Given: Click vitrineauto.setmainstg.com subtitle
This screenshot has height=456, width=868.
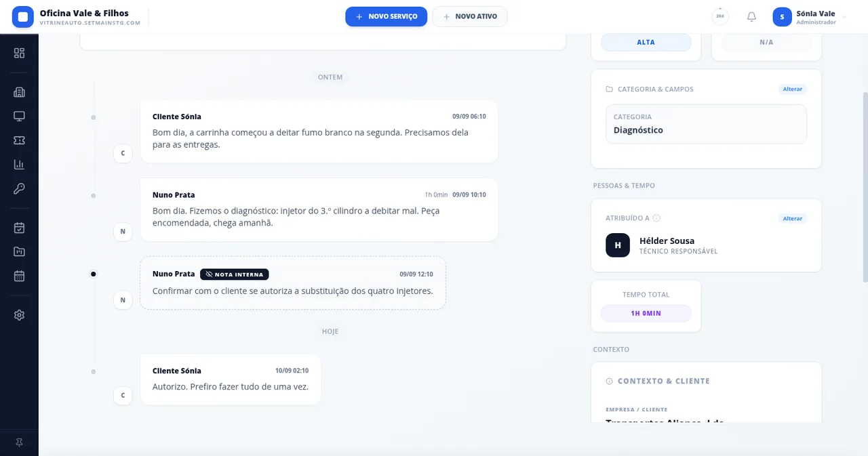Looking at the screenshot, I should pos(90,23).
